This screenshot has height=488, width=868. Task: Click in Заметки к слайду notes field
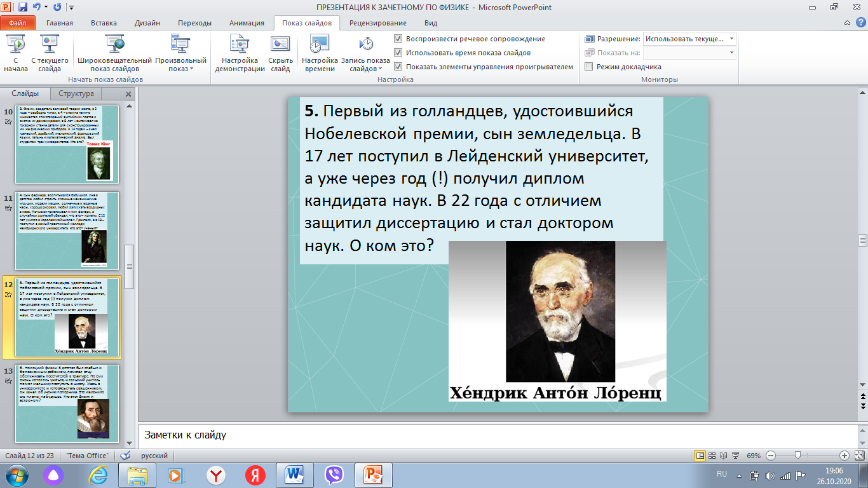click(x=497, y=435)
